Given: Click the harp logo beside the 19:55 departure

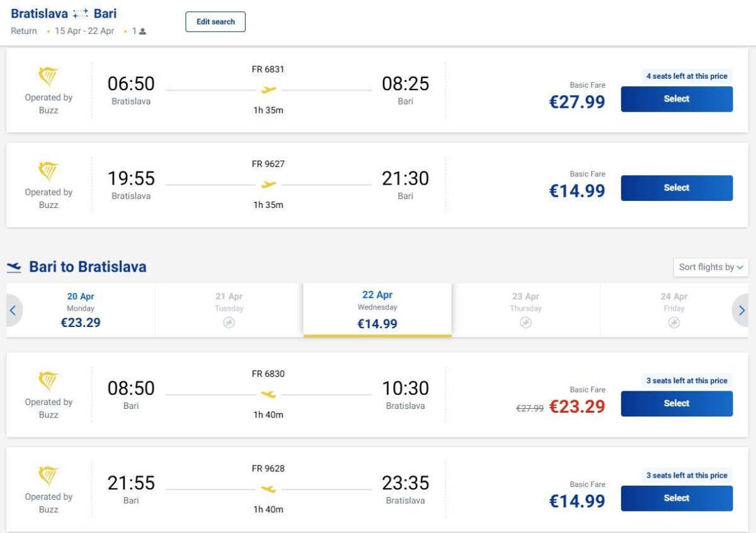Looking at the screenshot, I should (x=49, y=172).
